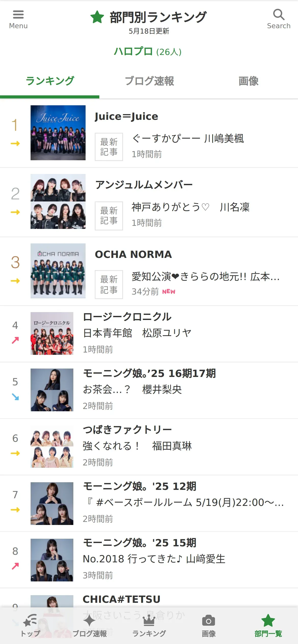Open latest article ぐーすかぴーー 川嶋美楓
The image size is (298, 644).
(188, 139)
